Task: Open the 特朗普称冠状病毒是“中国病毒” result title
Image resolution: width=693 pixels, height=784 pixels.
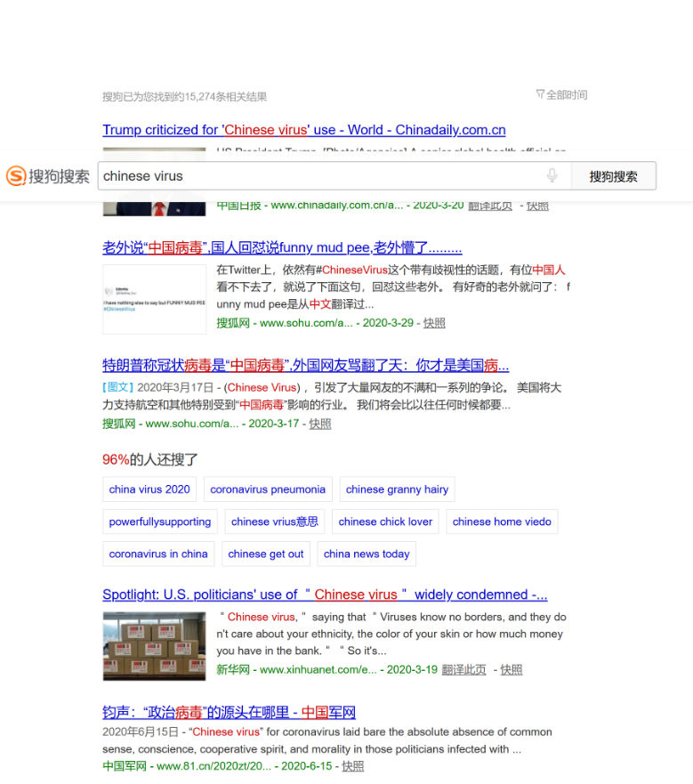Action: tap(305, 366)
